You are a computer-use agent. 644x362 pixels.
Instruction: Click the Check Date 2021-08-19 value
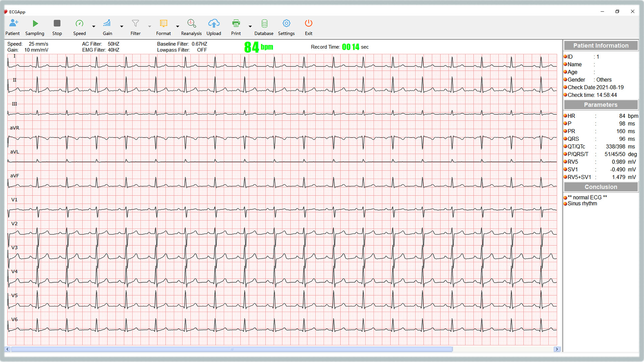610,87
